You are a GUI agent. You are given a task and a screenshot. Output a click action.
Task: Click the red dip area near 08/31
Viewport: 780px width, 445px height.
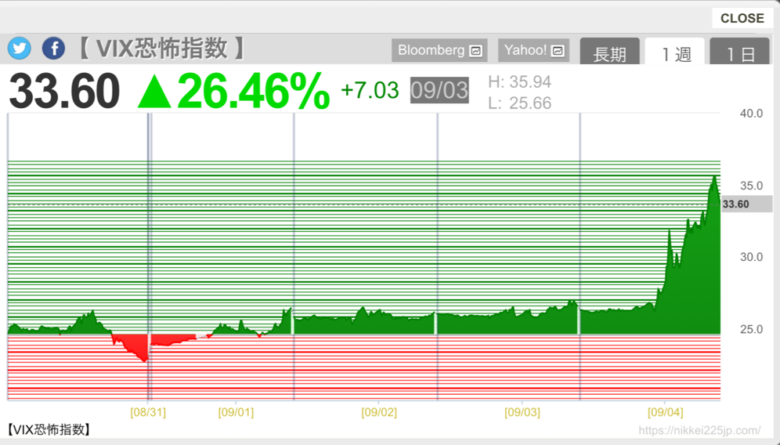pyautogui.click(x=136, y=345)
